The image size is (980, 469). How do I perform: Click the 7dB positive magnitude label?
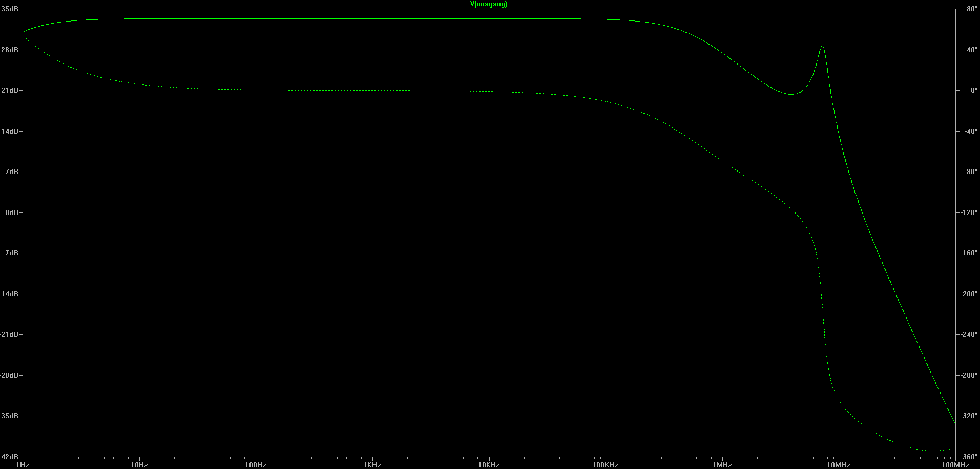pyautogui.click(x=12, y=172)
